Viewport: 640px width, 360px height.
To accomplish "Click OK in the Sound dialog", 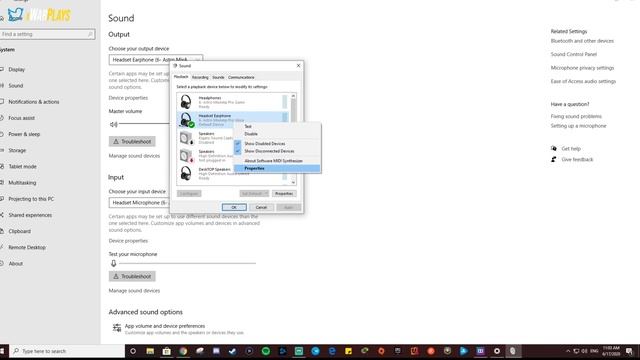I will coord(234,207).
